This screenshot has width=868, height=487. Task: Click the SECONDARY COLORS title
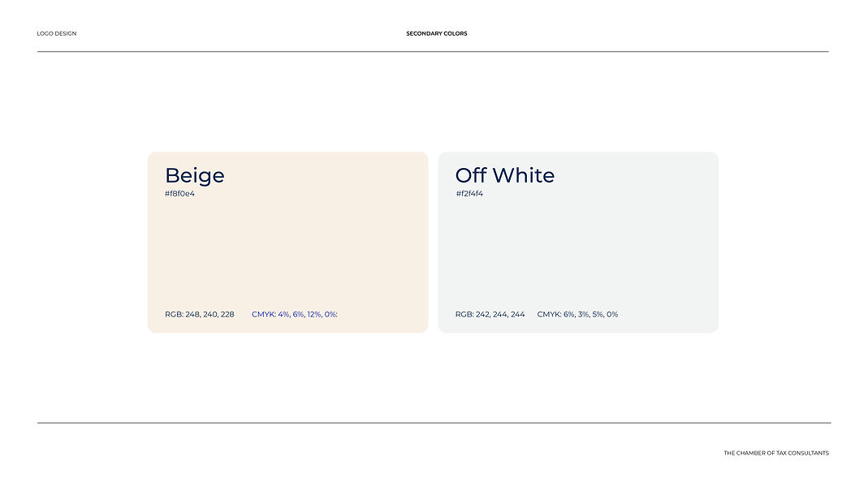tap(437, 34)
